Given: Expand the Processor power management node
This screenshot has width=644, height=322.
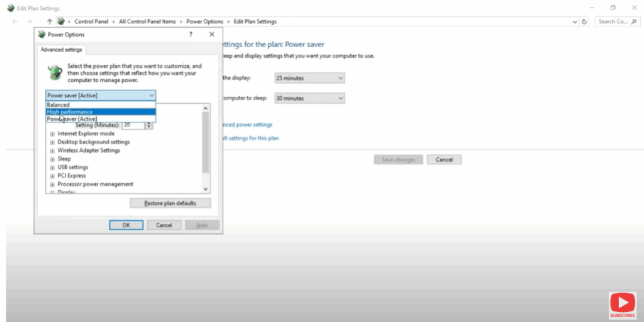Looking at the screenshot, I should 52,184.
